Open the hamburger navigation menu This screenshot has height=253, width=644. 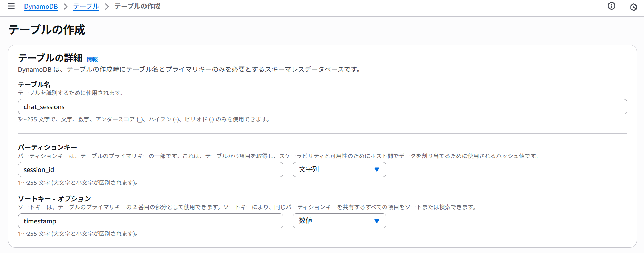[11, 6]
